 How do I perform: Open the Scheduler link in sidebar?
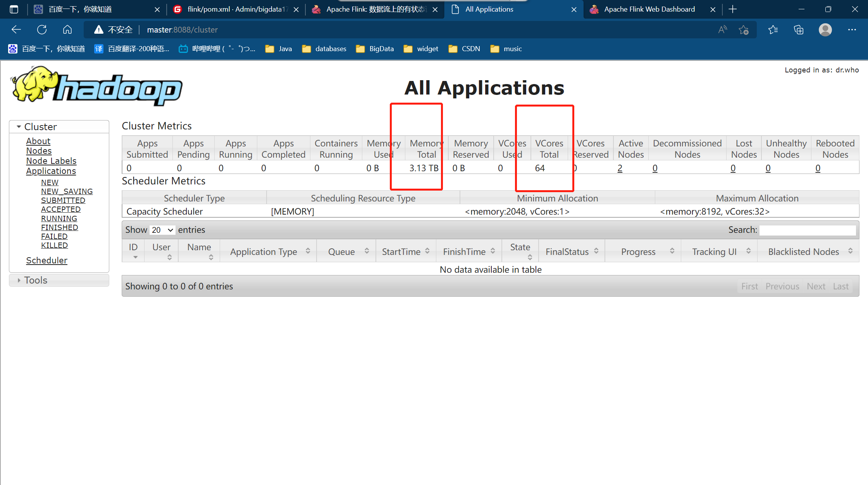click(46, 260)
